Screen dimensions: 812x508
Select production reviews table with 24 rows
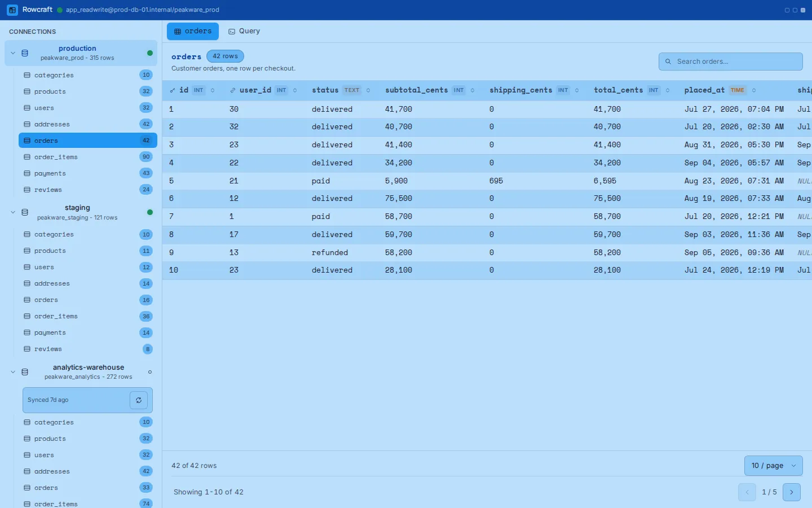point(88,190)
